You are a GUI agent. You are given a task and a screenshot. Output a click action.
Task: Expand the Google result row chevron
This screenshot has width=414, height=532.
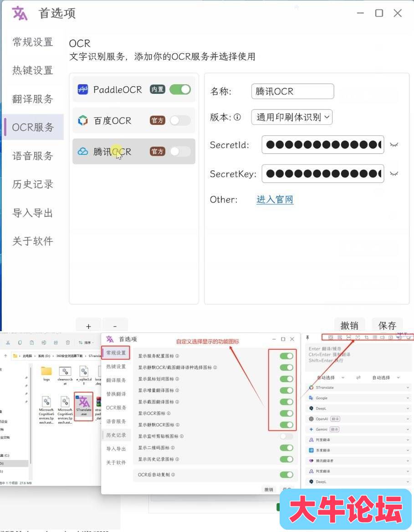click(x=408, y=398)
